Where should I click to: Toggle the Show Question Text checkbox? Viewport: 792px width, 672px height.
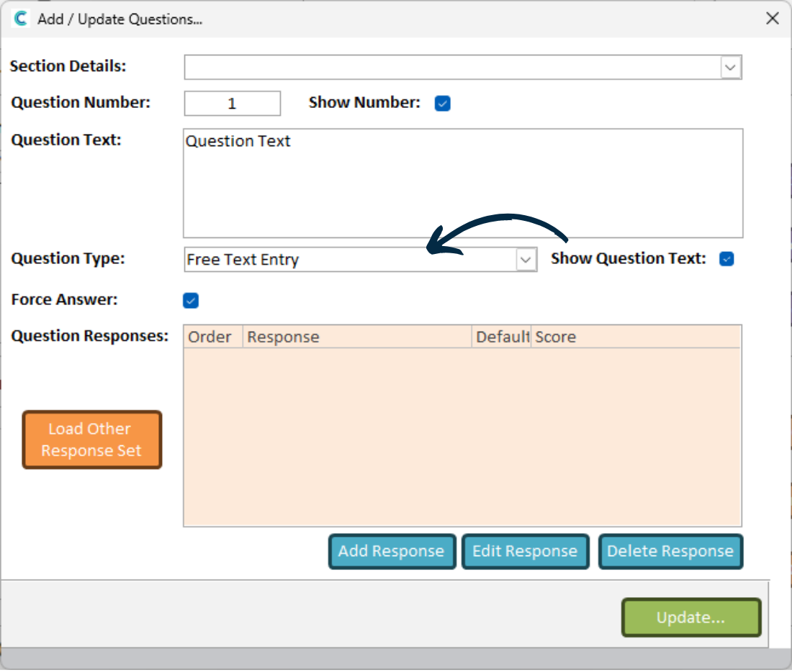click(726, 259)
